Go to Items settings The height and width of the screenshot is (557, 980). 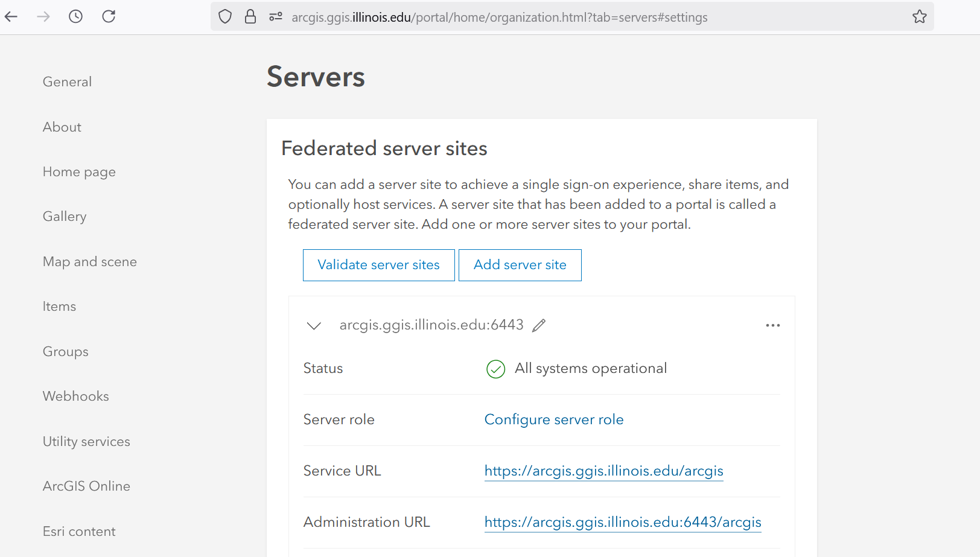59,307
